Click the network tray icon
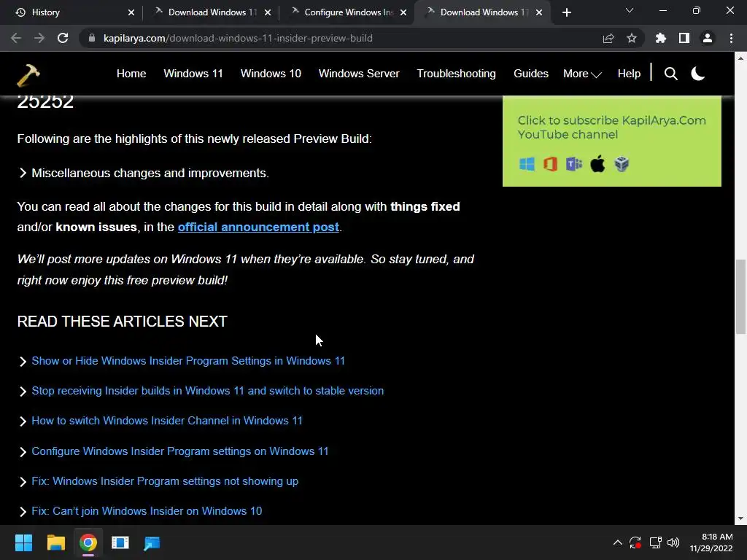 [656, 542]
